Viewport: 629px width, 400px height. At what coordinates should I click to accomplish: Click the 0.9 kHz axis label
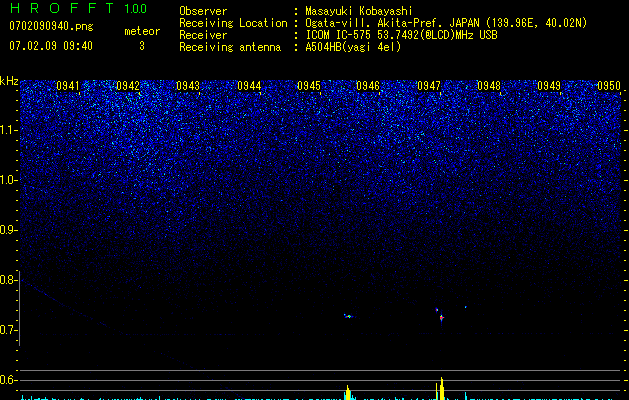tap(7, 230)
